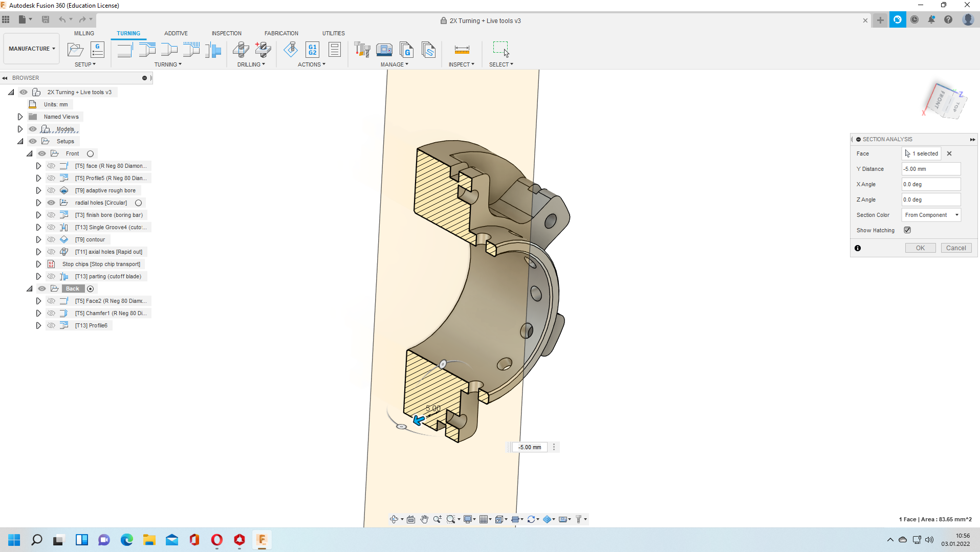Select the Post Process G1 G2 icon
The width and height of the screenshot is (980, 552).
(312, 50)
